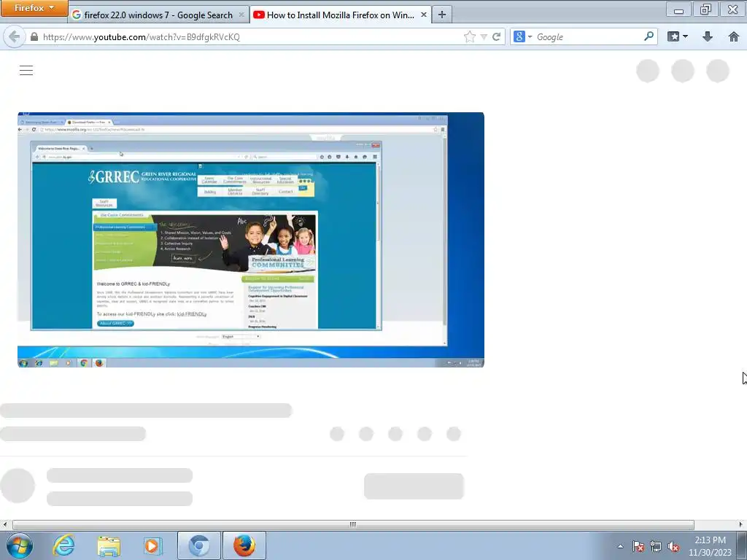Click the Google search input field
This screenshot has height=560, width=747.
(589, 36)
